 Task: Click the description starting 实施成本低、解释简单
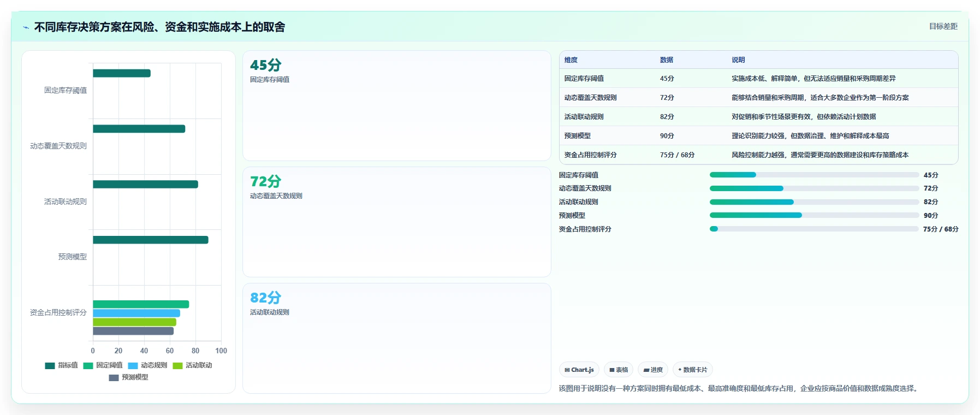click(813, 79)
